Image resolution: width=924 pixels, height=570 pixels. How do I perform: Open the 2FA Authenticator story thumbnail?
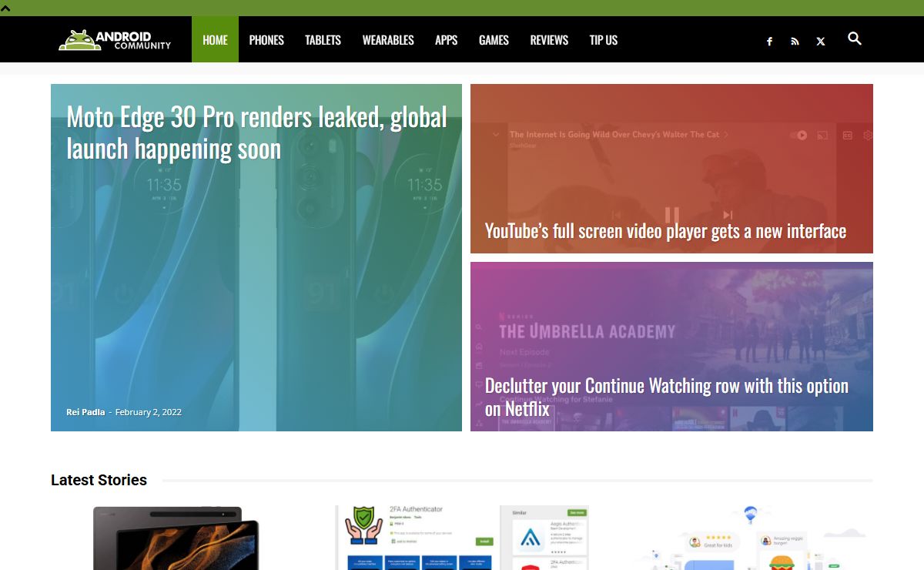(462, 538)
